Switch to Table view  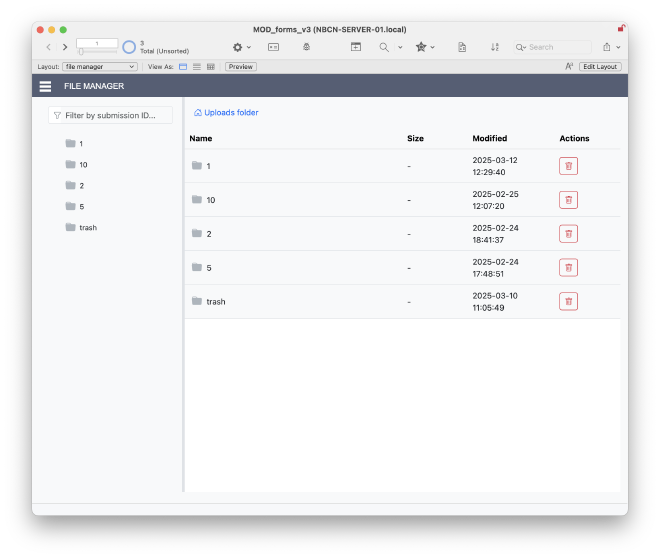tap(210, 66)
